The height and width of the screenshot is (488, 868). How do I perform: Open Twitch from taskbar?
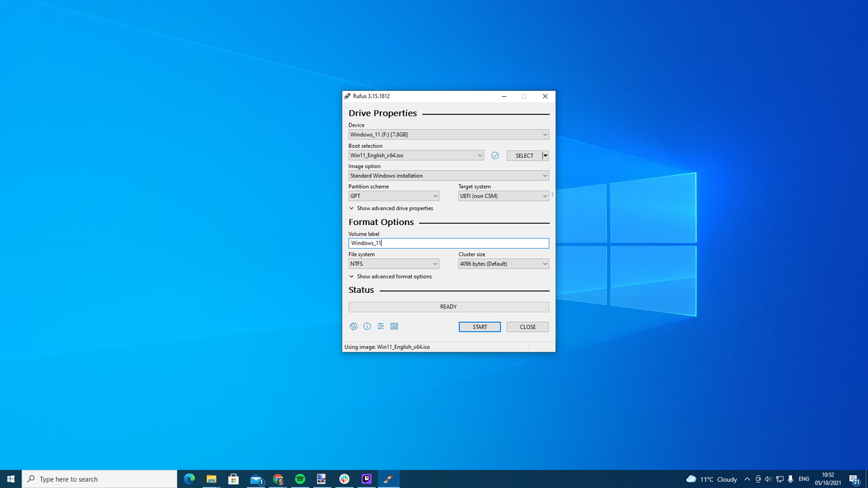(x=367, y=479)
